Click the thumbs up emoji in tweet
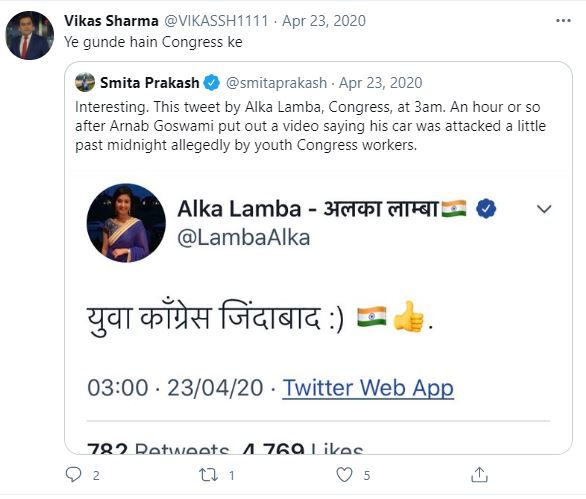The height and width of the screenshot is (499, 586). click(408, 317)
